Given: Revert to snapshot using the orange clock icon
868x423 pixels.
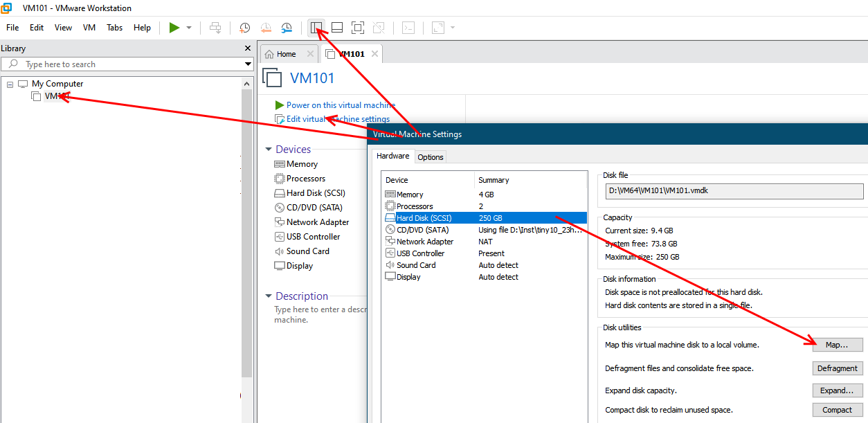Looking at the screenshot, I should 266,28.
